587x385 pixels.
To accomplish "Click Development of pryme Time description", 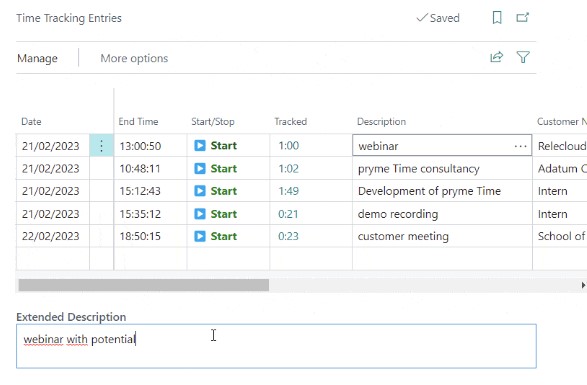I will [429, 191].
